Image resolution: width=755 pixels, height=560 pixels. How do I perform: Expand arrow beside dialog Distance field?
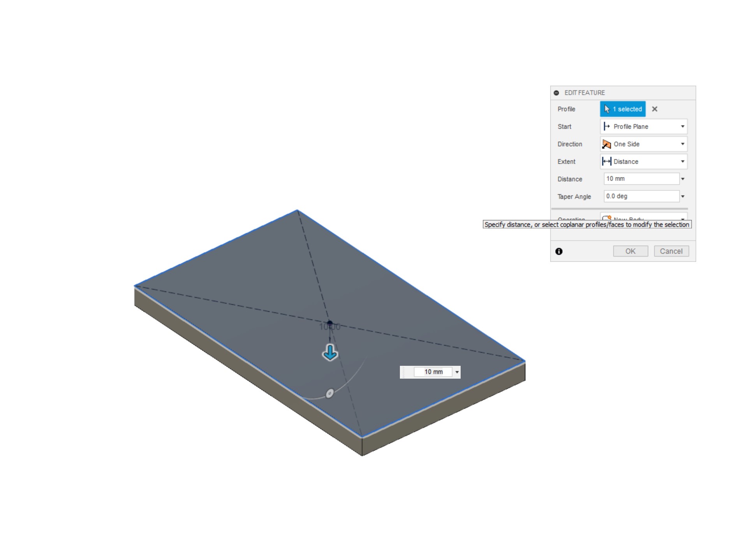tap(683, 179)
